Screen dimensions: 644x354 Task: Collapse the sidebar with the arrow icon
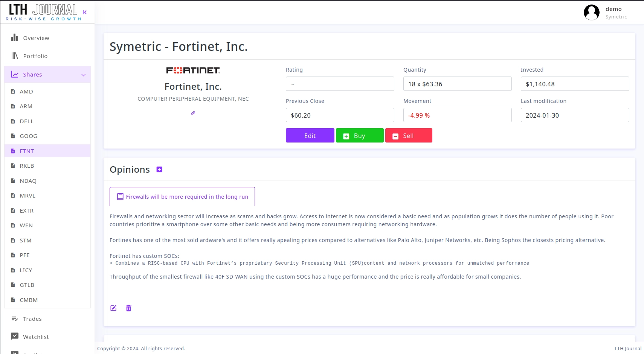point(85,12)
